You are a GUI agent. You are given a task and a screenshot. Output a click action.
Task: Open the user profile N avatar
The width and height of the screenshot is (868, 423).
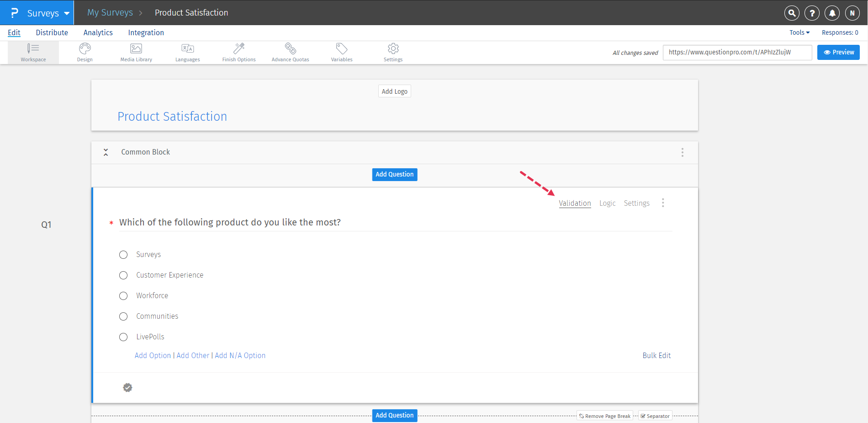point(852,13)
